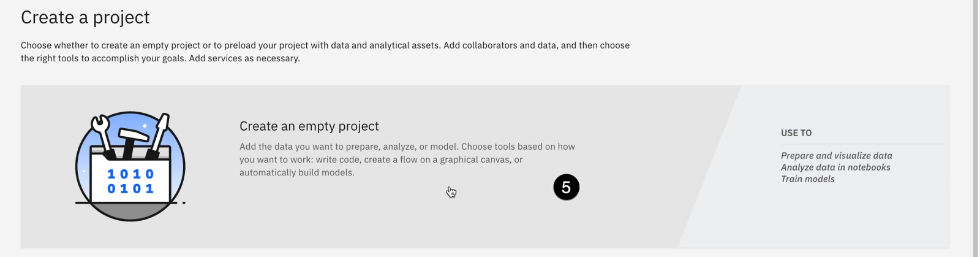
Task: Click the black step 5 circle marker
Action: (566, 187)
